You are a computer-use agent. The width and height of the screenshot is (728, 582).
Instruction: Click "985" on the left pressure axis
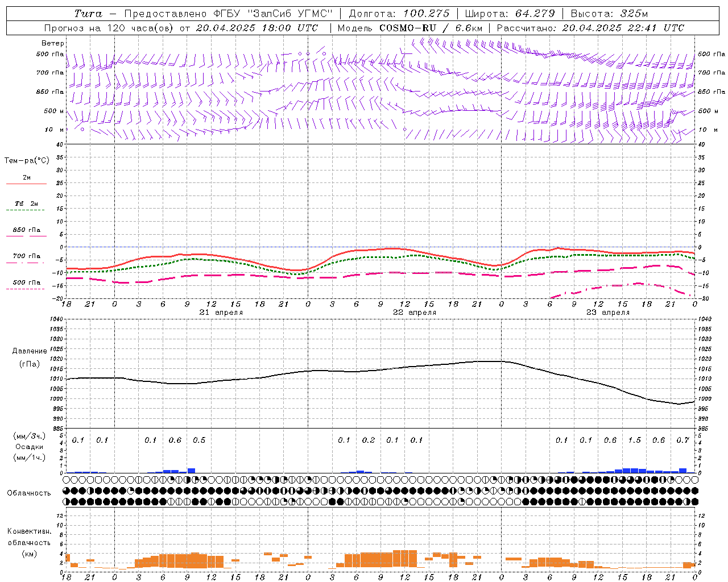pyautogui.click(x=57, y=429)
